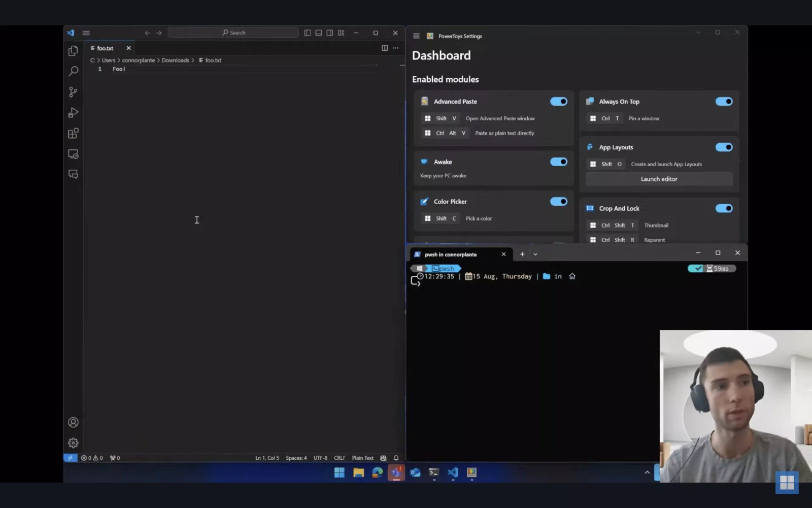Disable the Advanced Paste module

click(x=558, y=101)
